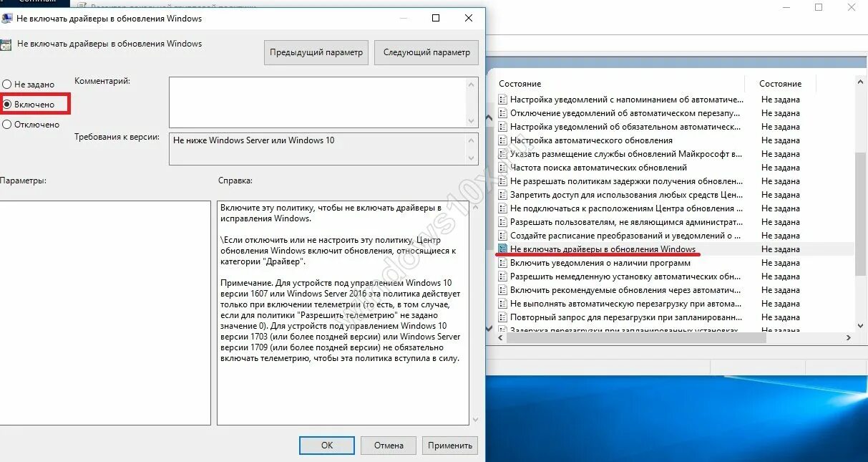Click the icon of 'Настройка уведомлений с напоминанием' policy

pos(502,100)
